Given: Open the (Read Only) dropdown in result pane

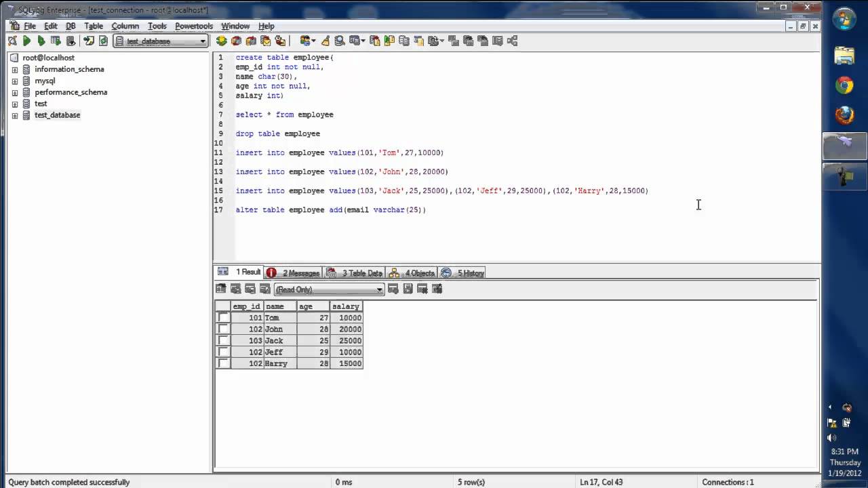Looking at the screenshot, I should 329,289.
